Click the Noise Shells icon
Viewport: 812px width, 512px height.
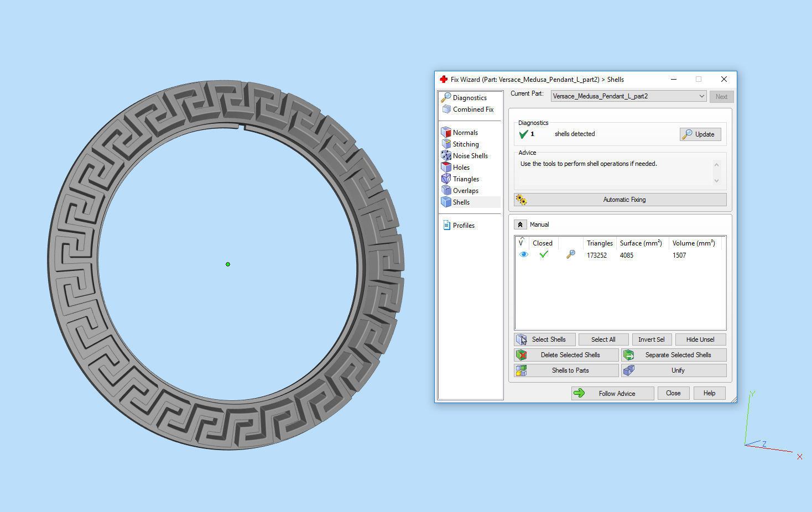(x=446, y=155)
